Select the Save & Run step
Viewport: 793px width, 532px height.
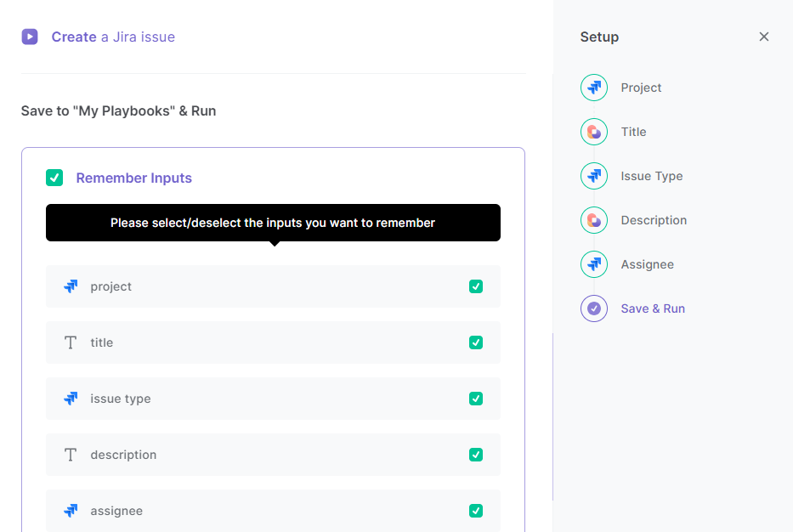coord(653,308)
